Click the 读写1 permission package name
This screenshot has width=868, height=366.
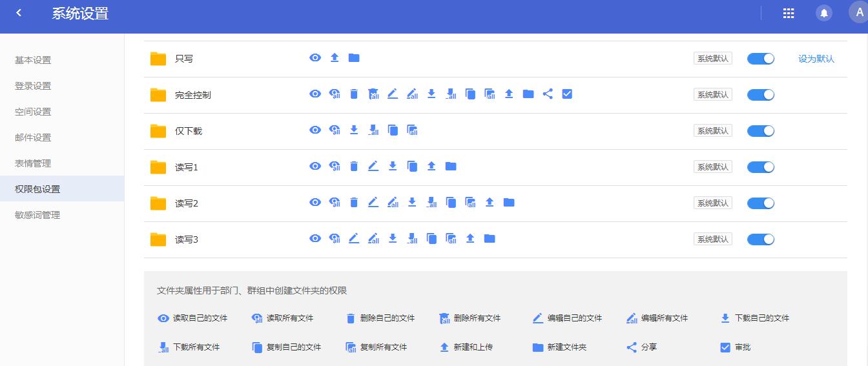tap(187, 167)
